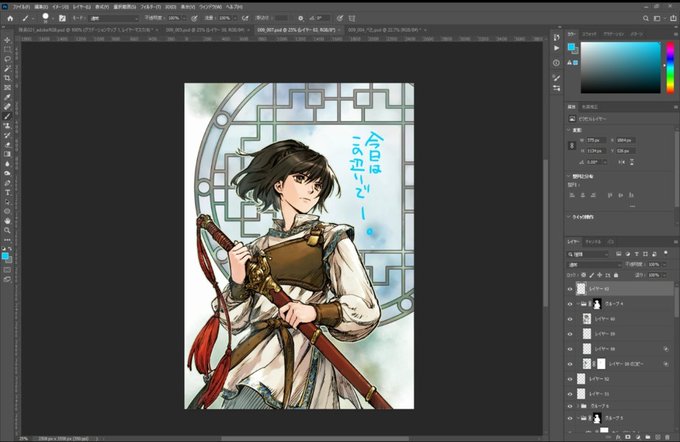Click the vertical hue spectrum slider

(670, 68)
